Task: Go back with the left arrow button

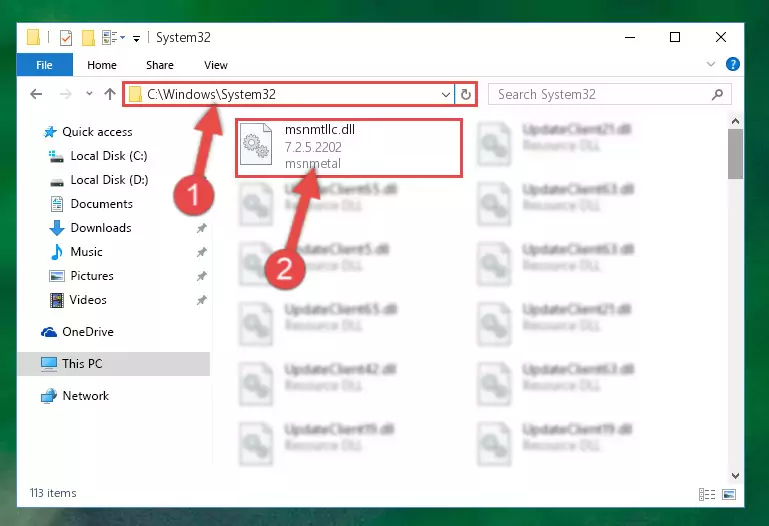Action: pos(36,94)
